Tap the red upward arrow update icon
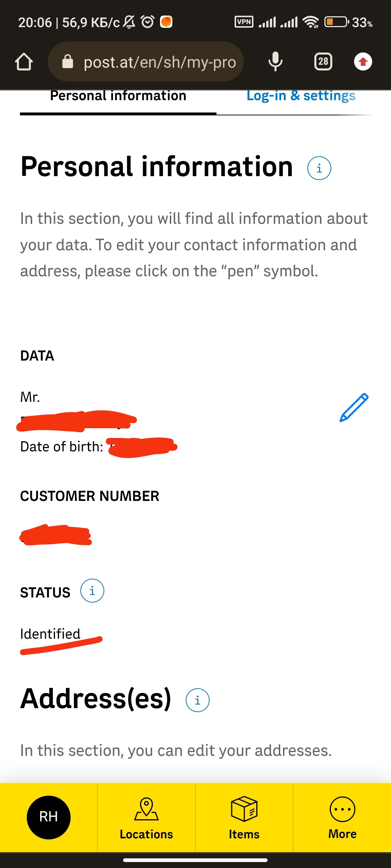 363,62
